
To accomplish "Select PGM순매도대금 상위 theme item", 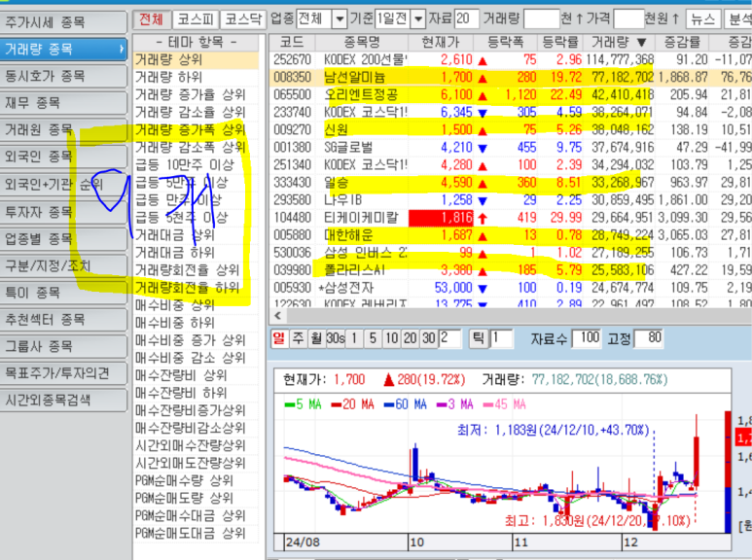I will pyautogui.click(x=196, y=533).
